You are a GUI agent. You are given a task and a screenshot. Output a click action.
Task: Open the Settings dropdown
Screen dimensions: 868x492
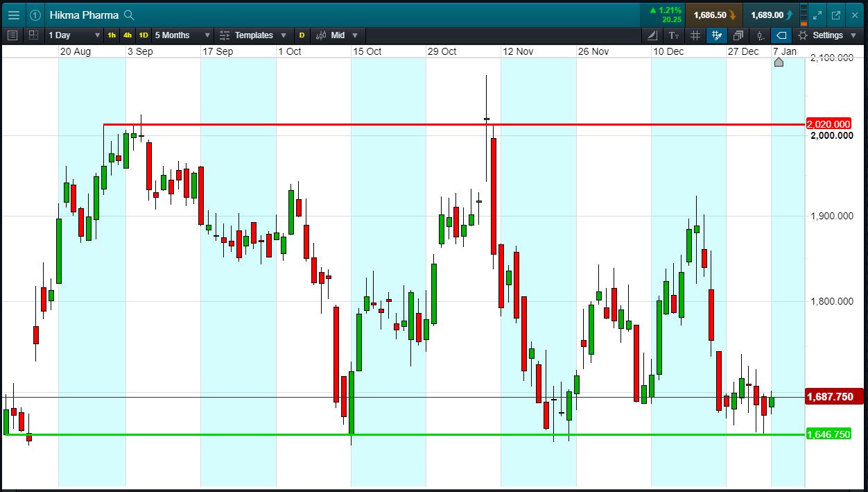[x=827, y=35]
